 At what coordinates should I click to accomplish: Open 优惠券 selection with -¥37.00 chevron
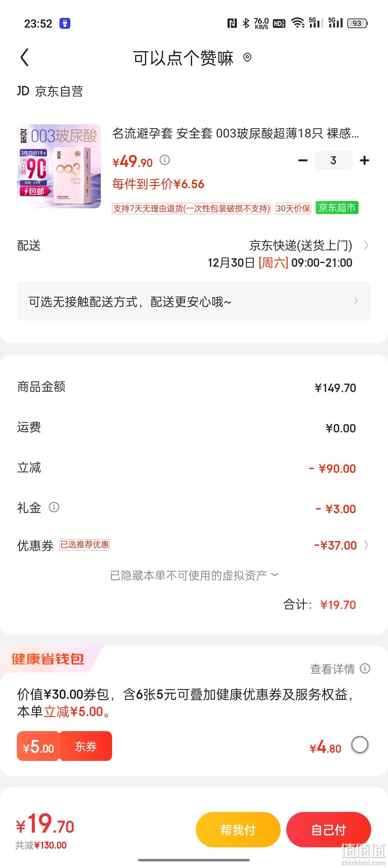[x=366, y=545]
